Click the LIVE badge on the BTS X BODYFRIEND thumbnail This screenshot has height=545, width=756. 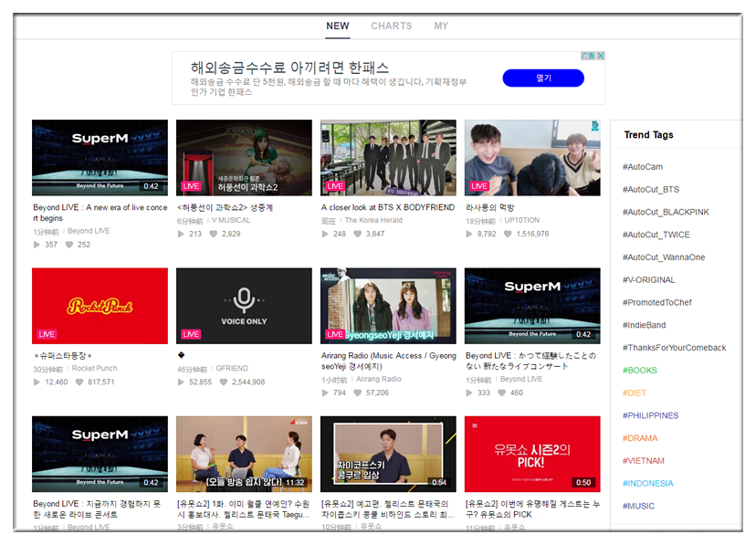(x=335, y=186)
